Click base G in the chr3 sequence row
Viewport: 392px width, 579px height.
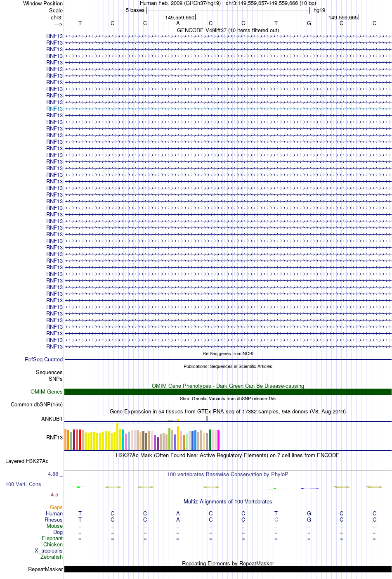309,23
